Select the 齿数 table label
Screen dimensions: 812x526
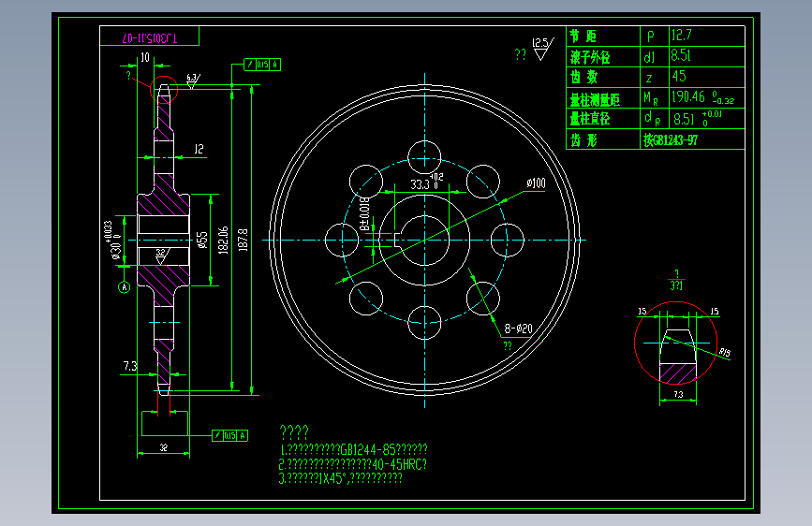(x=583, y=77)
